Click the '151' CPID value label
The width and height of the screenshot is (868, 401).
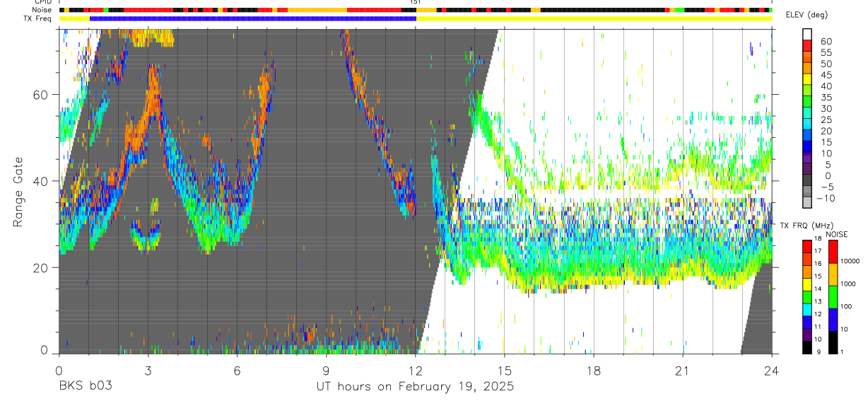[416, 2]
